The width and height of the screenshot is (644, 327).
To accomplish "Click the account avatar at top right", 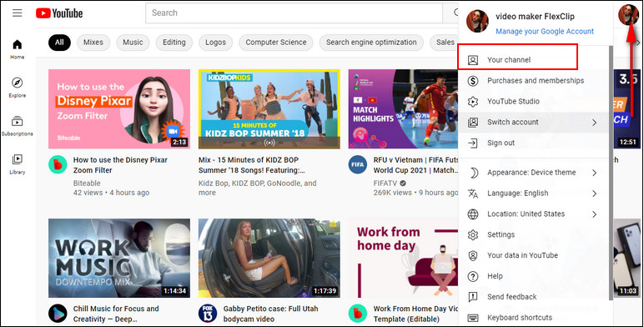I will coord(628,14).
